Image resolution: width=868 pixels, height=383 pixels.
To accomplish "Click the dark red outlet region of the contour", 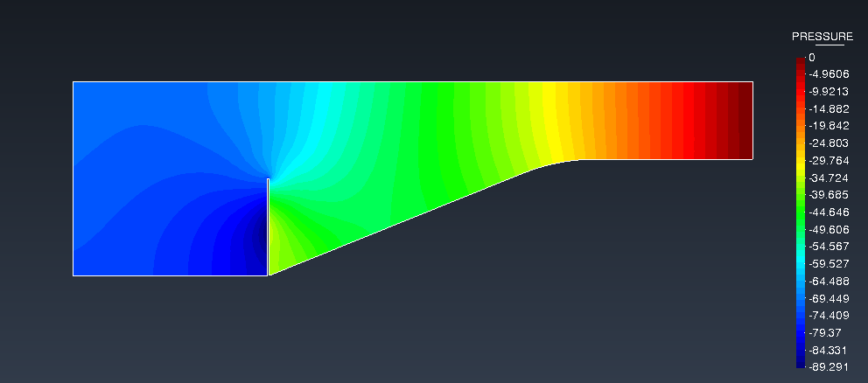I will pyautogui.click(x=745, y=120).
